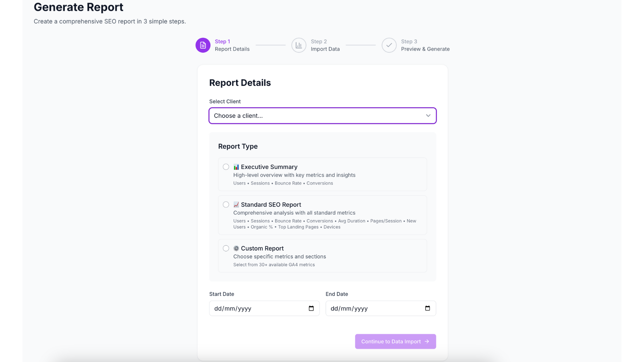This screenshot has height=362, width=644.
Task: Click the Step 2 bar chart icon
Action: (299, 45)
